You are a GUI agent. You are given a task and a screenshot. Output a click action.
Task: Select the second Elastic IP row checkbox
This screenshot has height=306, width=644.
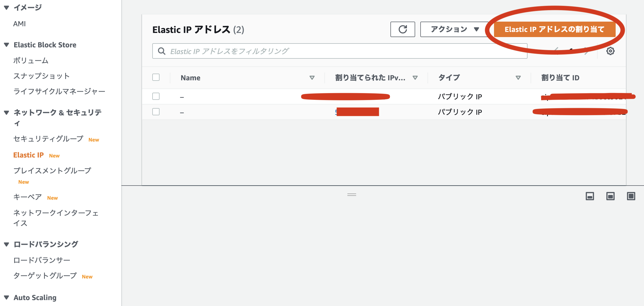[156, 112]
